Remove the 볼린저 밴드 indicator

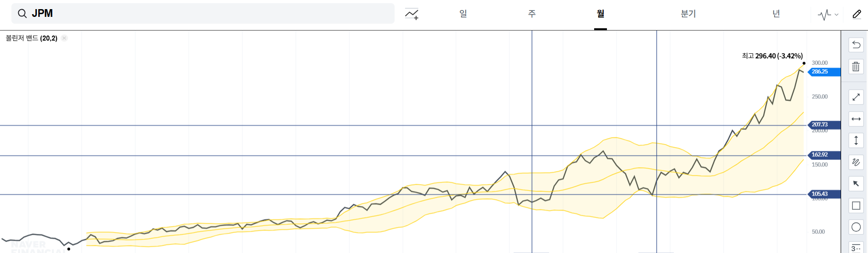coord(64,38)
